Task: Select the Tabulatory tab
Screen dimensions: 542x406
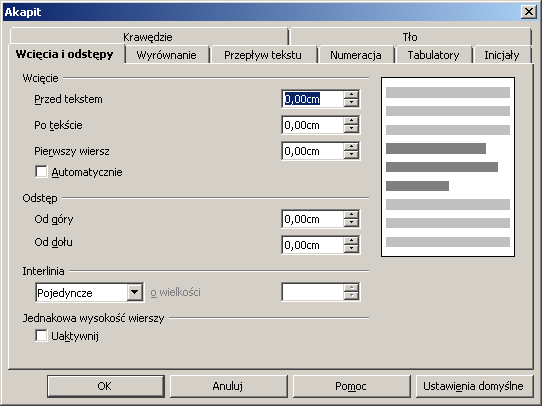Action: click(x=433, y=55)
